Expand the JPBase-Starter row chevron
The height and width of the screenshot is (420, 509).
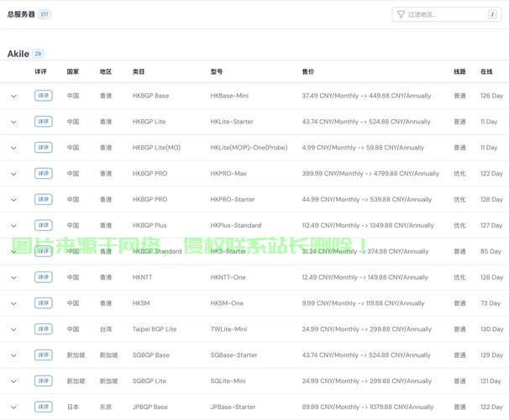(x=13, y=407)
